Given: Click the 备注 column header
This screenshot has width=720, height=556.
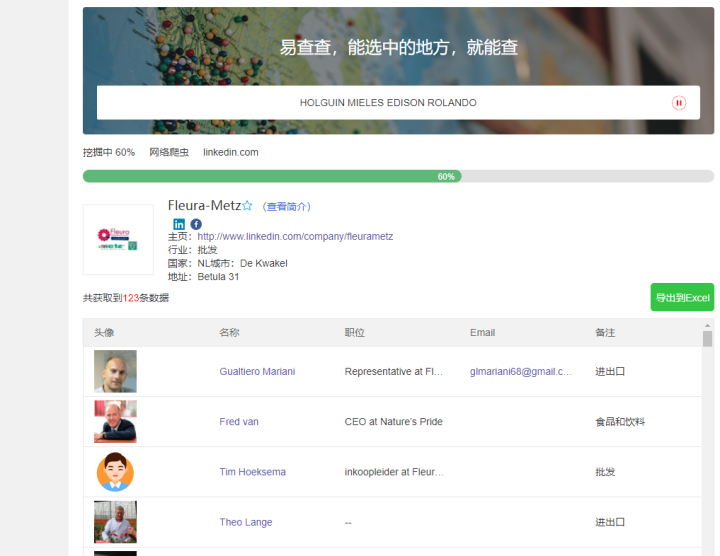Looking at the screenshot, I should (605, 332).
